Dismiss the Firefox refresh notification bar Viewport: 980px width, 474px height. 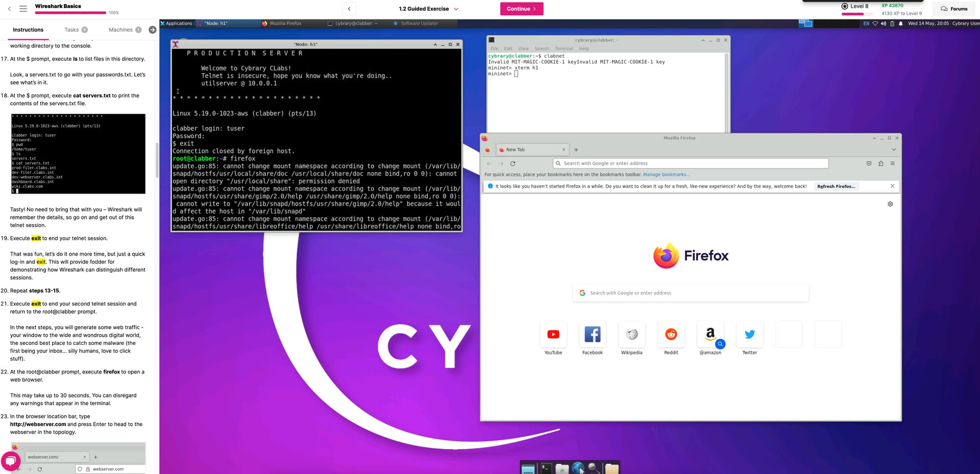click(x=892, y=186)
